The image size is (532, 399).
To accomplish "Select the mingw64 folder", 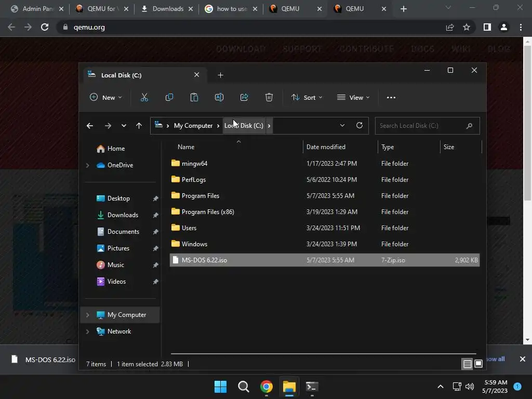I will 325,164.
